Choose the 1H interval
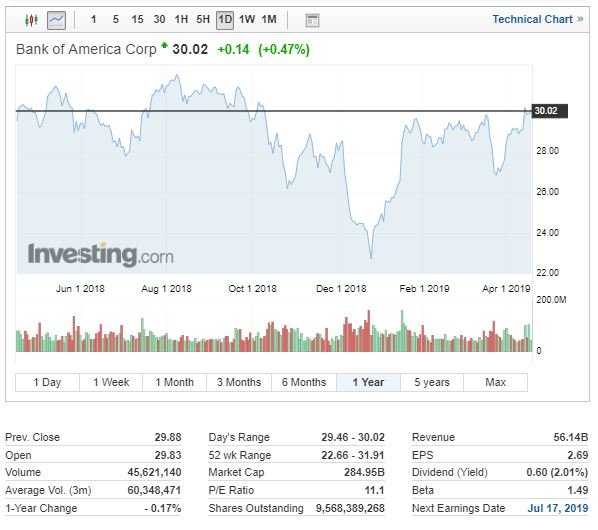Image resolution: width=598 pixels, height=530 pixels. 181,19
